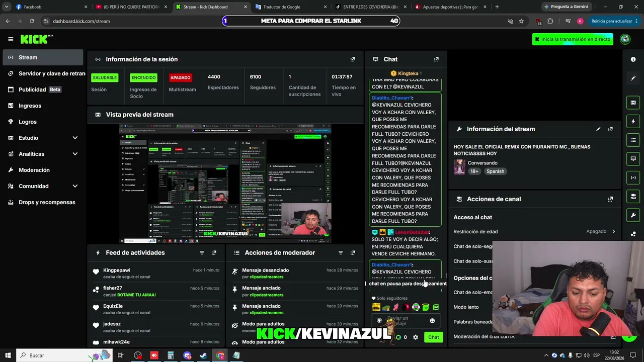Pop out the Chat panel
This screenshot has width=644, height=362.
436,59
